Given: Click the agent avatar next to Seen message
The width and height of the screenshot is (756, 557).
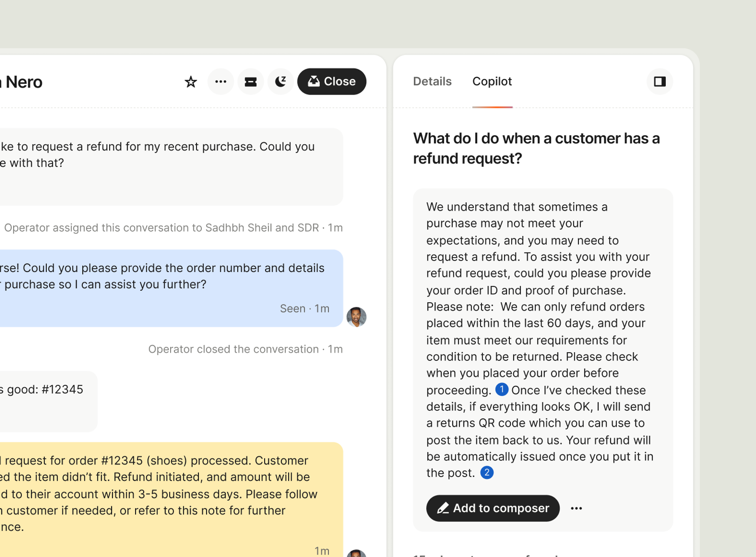Looking at the screenshot, I should [356, 317].
